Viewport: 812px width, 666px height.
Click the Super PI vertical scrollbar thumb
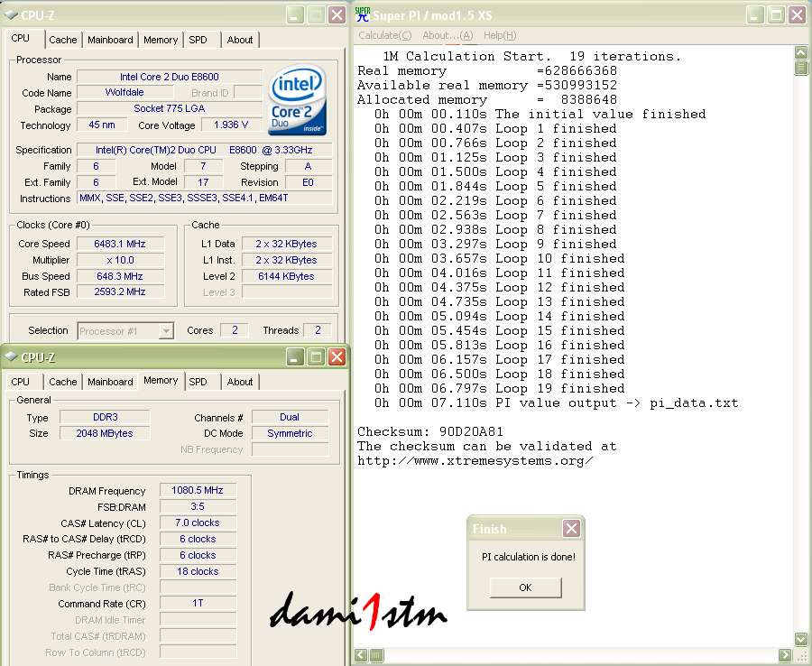click(x=800, y=68)
